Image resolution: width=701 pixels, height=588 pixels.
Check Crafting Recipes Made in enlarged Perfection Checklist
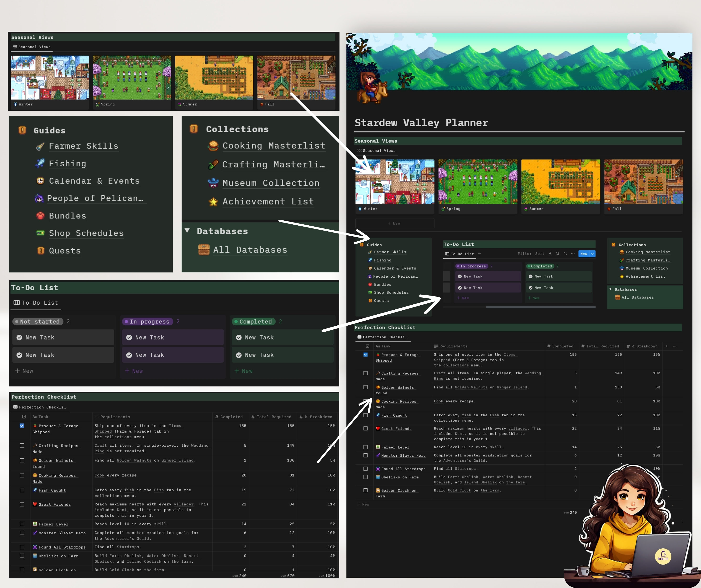click(22, 445)
